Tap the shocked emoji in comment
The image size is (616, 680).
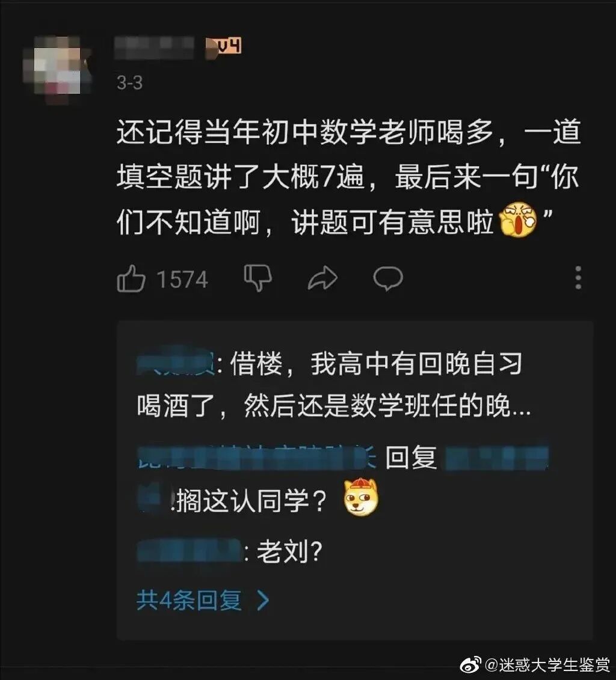coord(518,219)
